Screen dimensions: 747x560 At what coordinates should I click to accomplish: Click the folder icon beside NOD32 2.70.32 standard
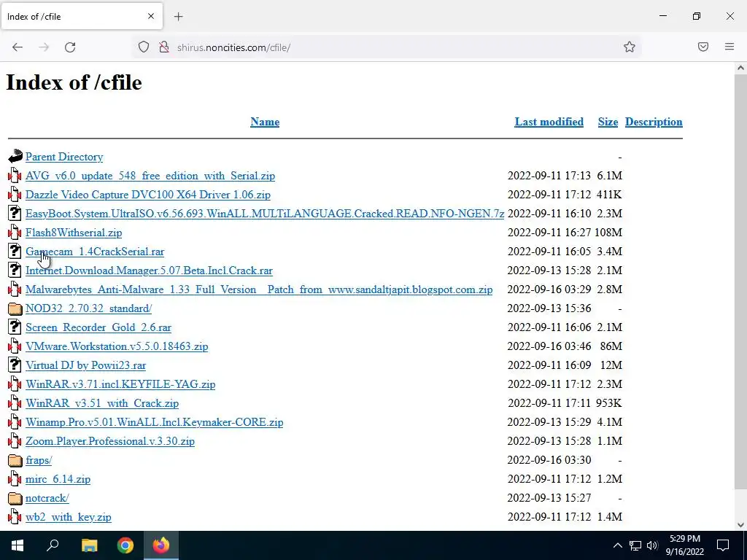15,309
